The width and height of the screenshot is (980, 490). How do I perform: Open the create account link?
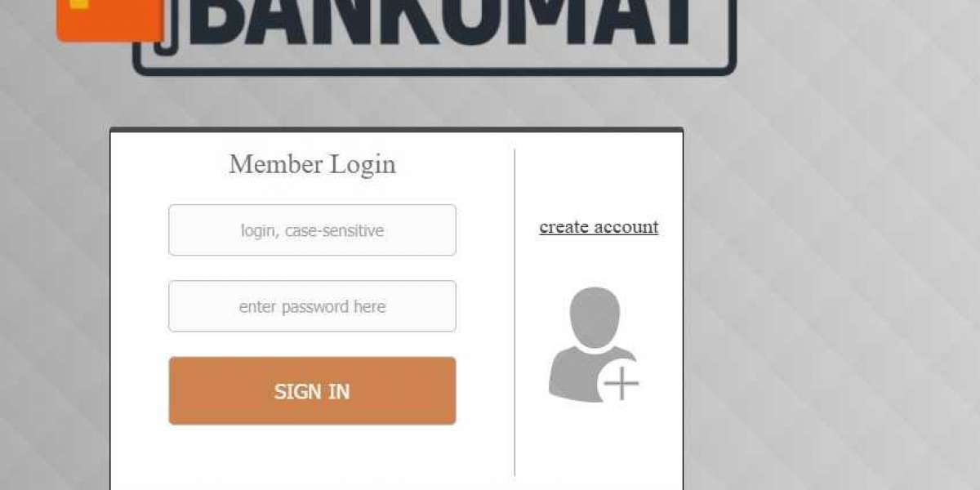click(x=599, y=227)
